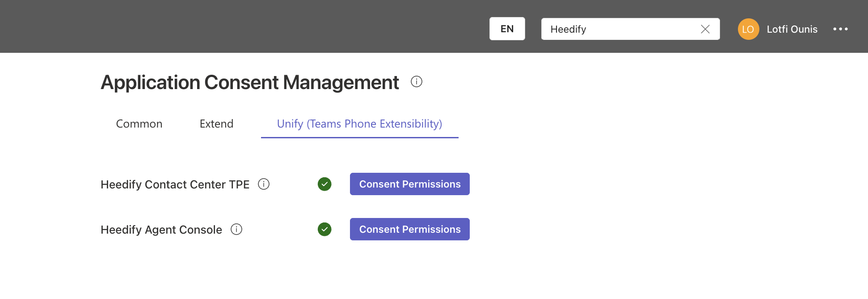Click the Lotfi Ounis user name
The height and width of the screenshot is (299, 868).
pos(792,29)
